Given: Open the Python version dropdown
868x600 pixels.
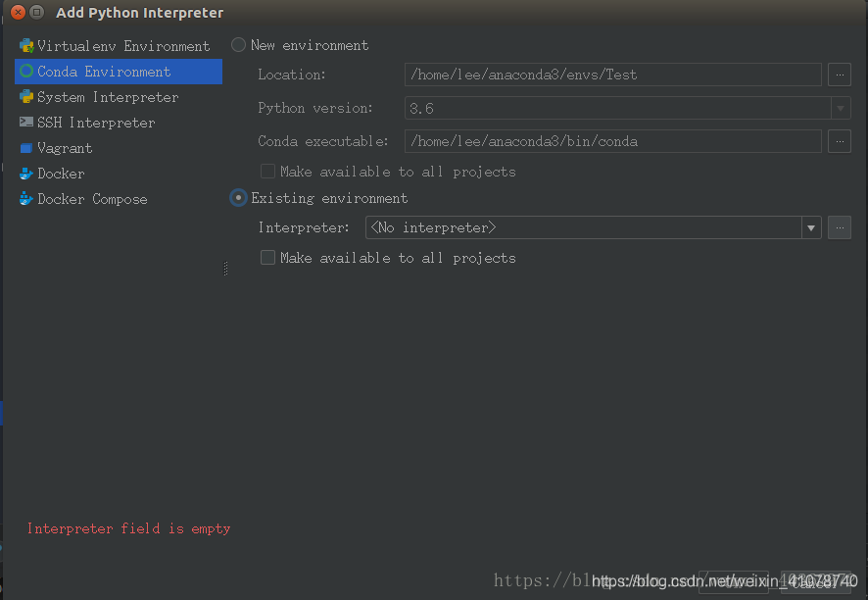Looking at the screenshot, I should pyautogui.click(x=841, y=108).
